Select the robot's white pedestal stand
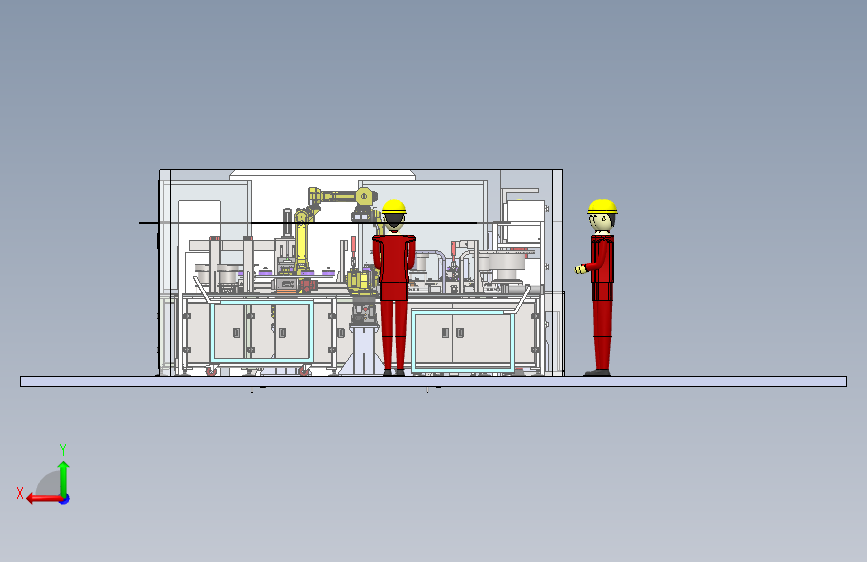This screenshot has width=867, height=562. click(363, 350)
